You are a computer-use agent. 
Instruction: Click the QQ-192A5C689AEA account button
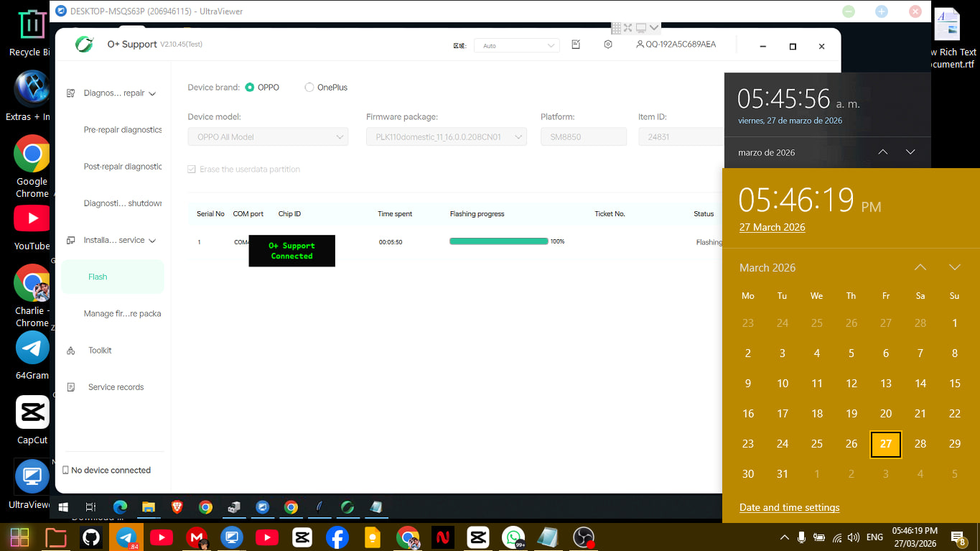[676, 45]
